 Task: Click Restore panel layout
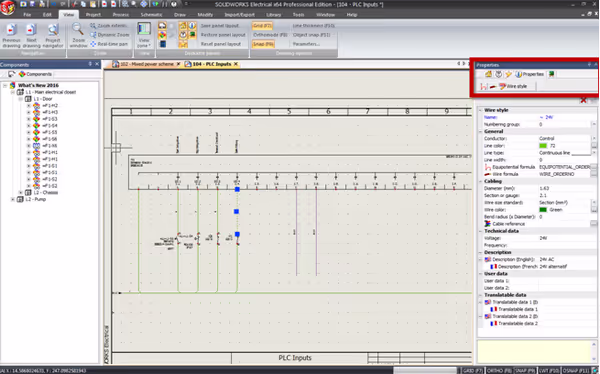coord(223,35)
